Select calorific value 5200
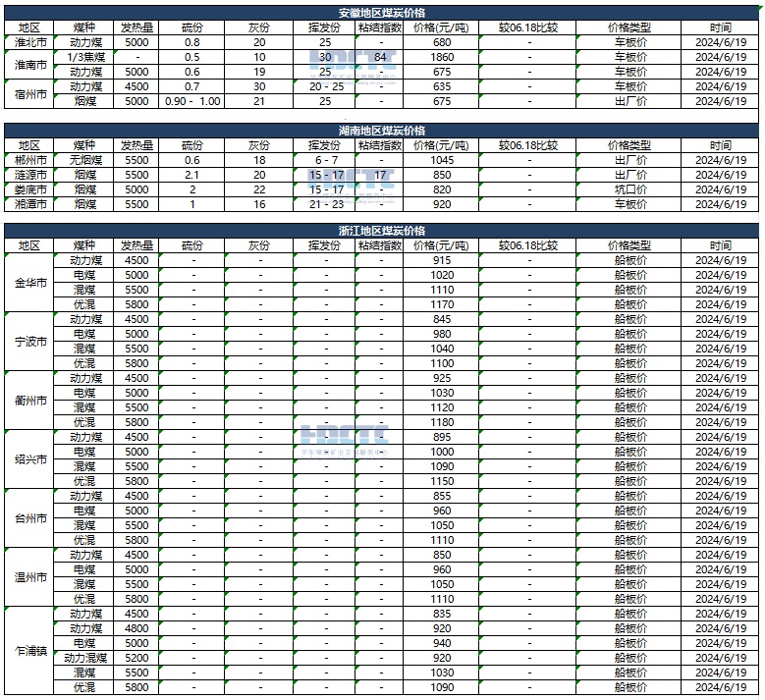The image size is (765, 700). [137, 658]
